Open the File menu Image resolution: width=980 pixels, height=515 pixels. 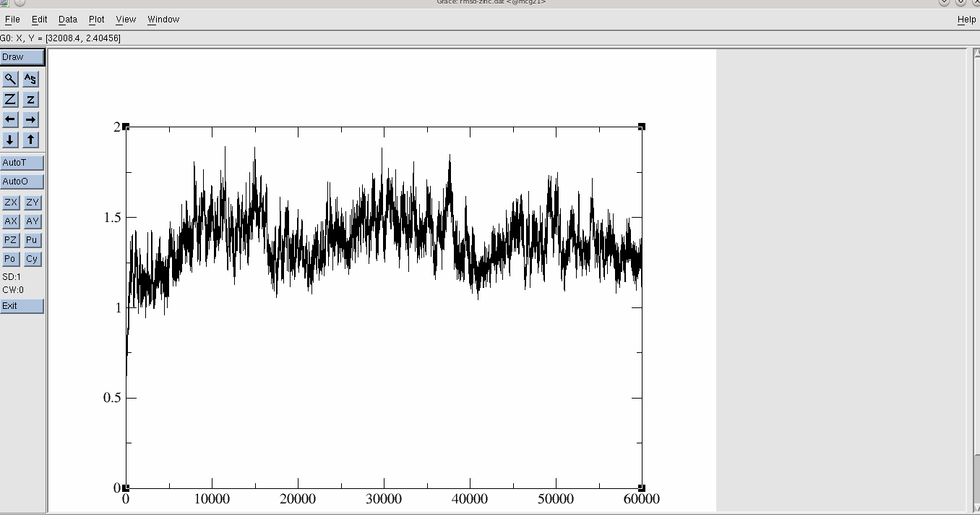[12, 20]
